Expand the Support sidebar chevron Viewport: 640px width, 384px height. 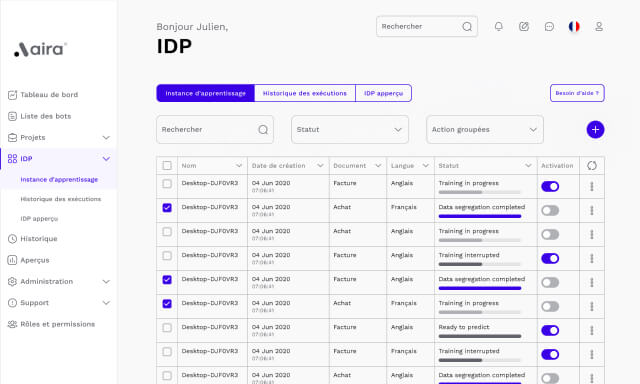pyautogui.click(x=106, y=303)
